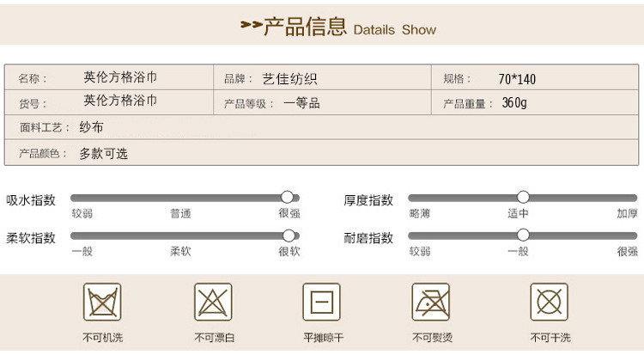Click 普通 under the absorbency slider
The height and width of the screenshot is (361, 644).
[180, 213]
